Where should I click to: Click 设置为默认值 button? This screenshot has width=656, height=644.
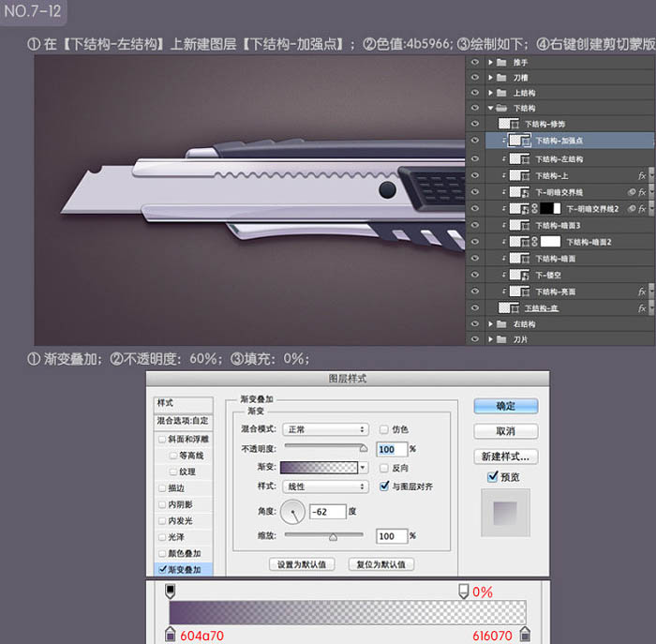pyautogui.click(x=302, y=564)
